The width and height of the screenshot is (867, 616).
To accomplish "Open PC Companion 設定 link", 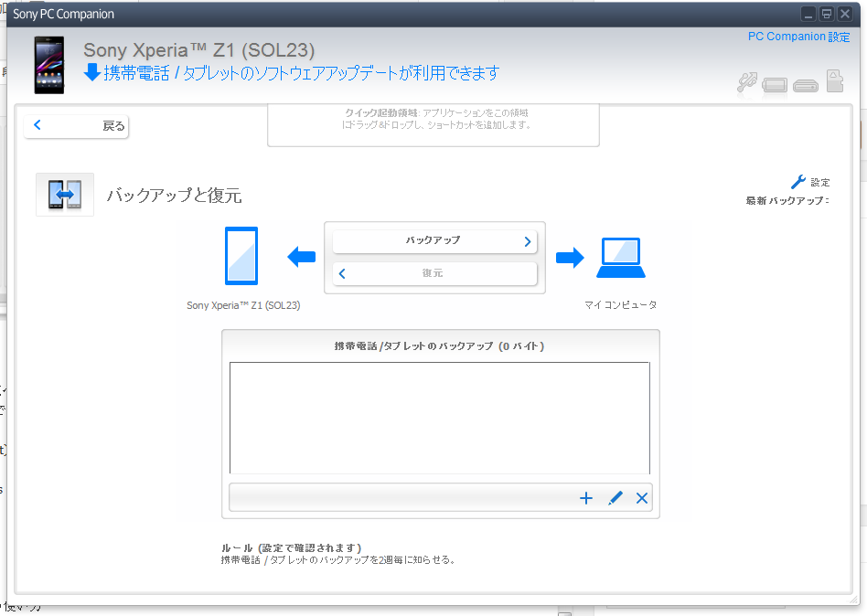I will click(x=798, y=37).
